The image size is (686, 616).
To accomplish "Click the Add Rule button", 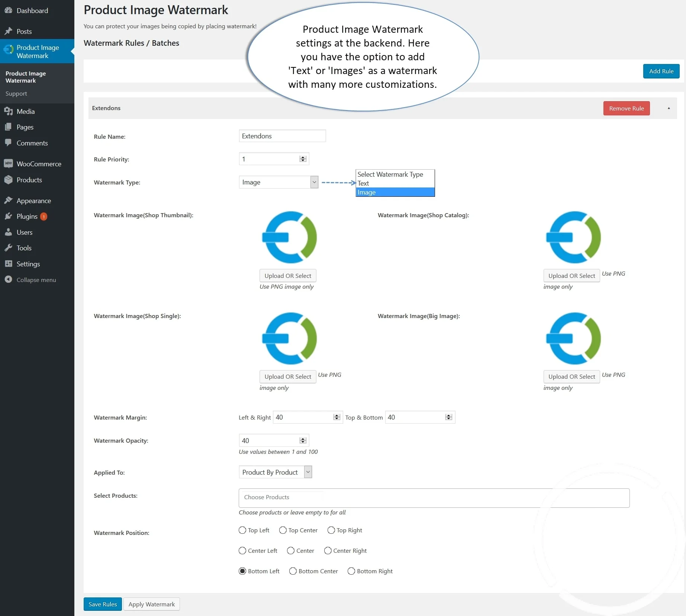I will (x=661, y=71).
